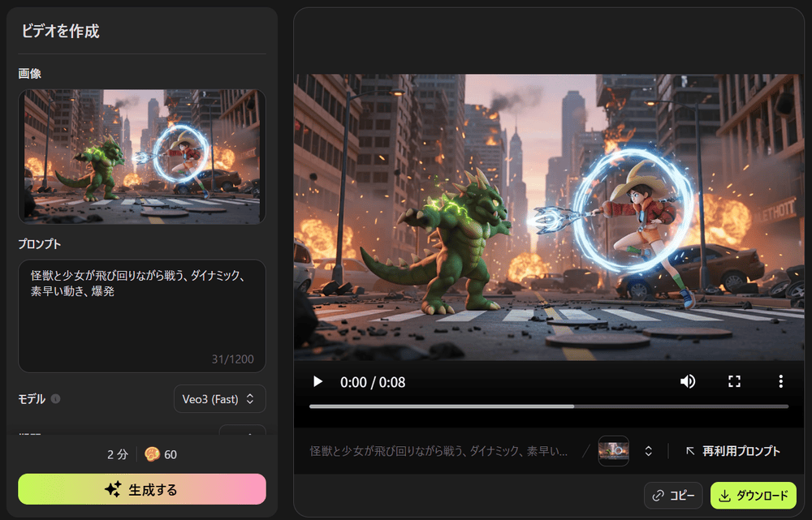Expand the up/down chevron beside the small thumbnail

649,451
